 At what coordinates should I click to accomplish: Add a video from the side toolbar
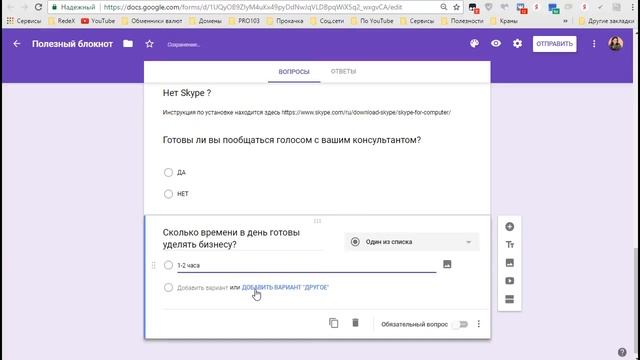pyautogui.click(x=509, y=281)
